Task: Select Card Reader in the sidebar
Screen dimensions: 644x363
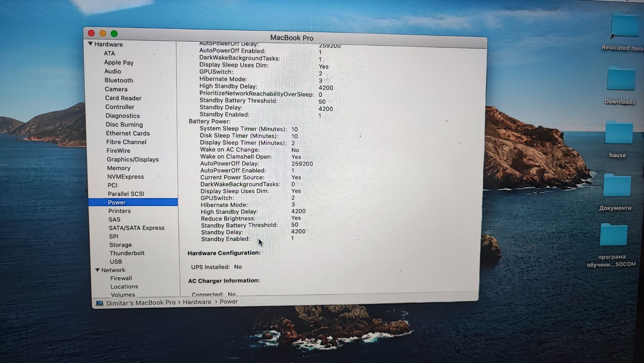Action: [x=123, y=98]
